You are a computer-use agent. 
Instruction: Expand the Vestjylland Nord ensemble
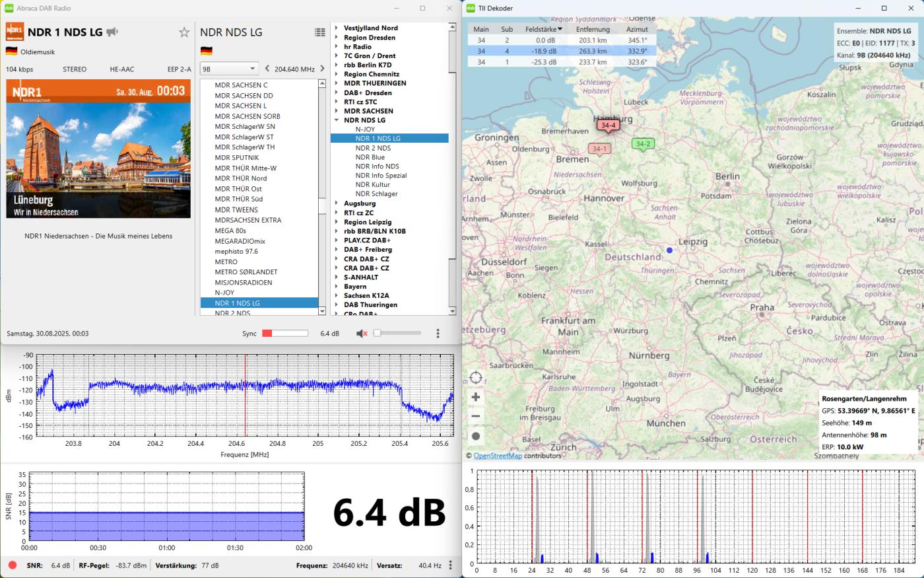[337, 28]
